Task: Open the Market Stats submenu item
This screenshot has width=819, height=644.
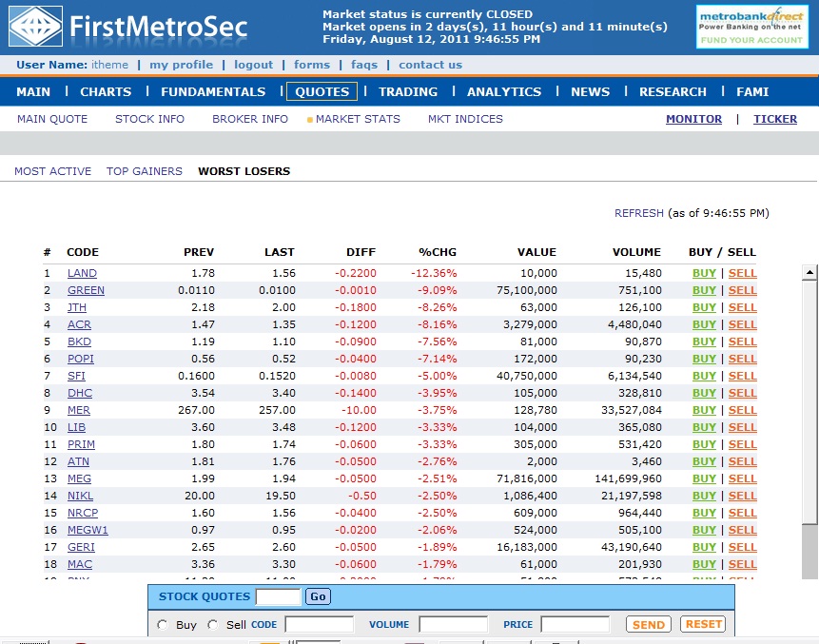Action: pos(358,119)
